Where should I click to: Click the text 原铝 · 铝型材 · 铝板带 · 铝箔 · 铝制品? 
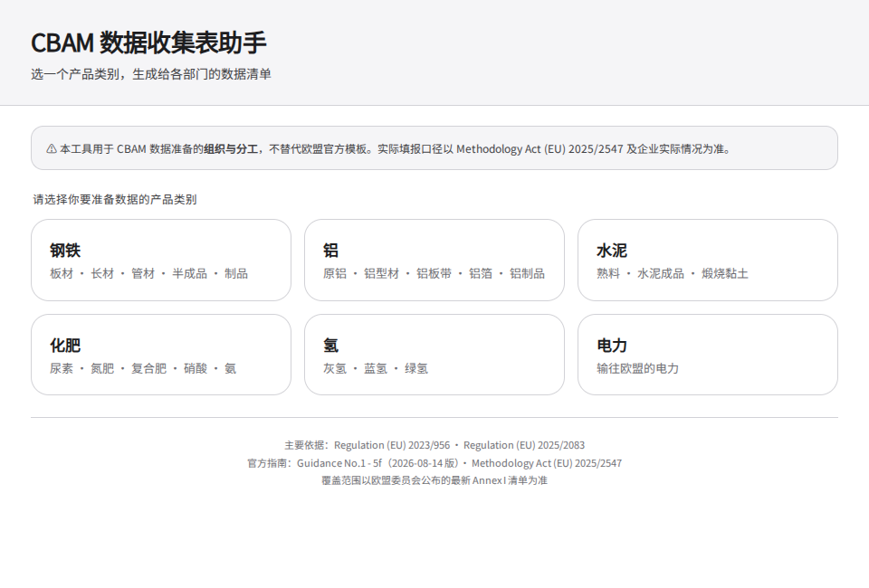click(434, 273)
